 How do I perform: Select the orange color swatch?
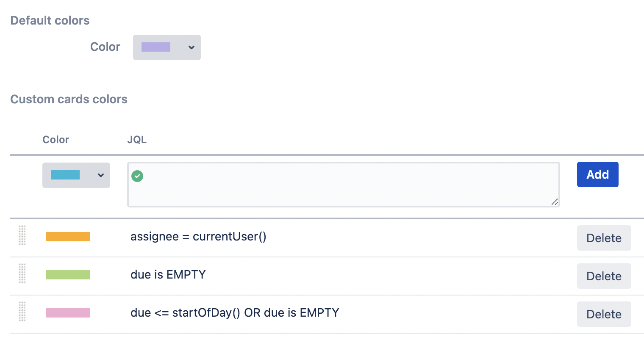[x=68, y=237]
